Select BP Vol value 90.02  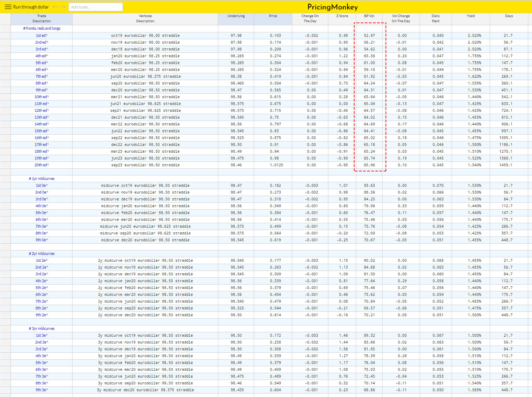(x=369, y=260)
